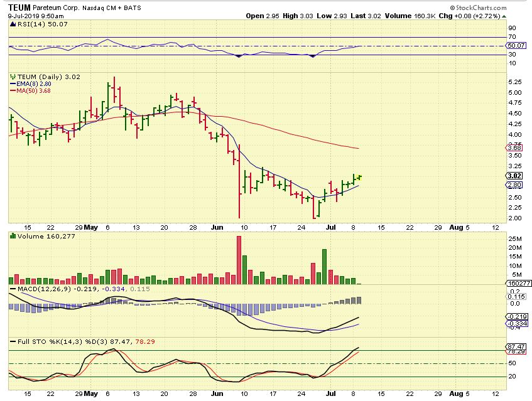Click the Volume legend bars icon
532x401 pixels.
pos(13,236)
